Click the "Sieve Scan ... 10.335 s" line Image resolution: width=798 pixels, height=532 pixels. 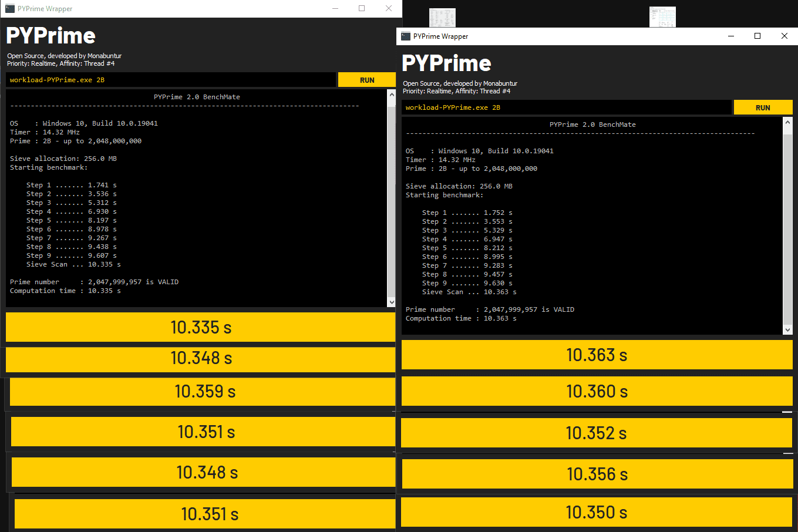coord(73,264)
